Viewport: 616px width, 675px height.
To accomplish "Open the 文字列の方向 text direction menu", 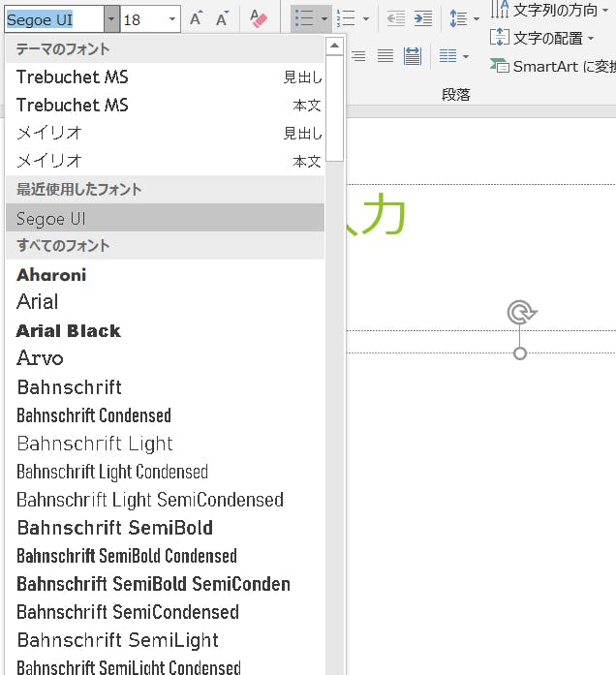I will tap(544, 11).
